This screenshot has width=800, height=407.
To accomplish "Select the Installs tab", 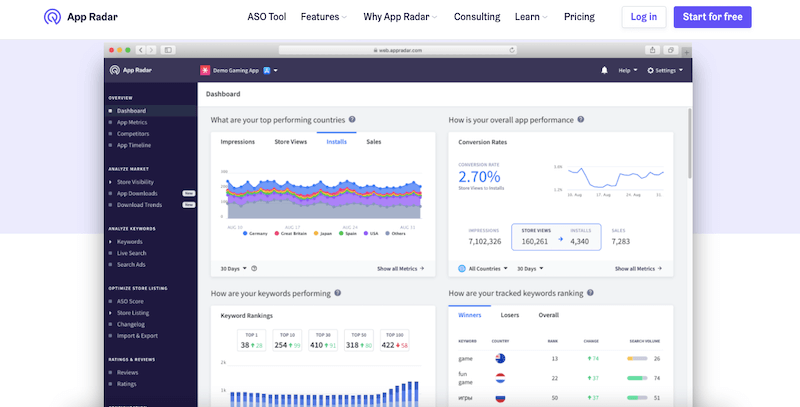I will (337, 142).
